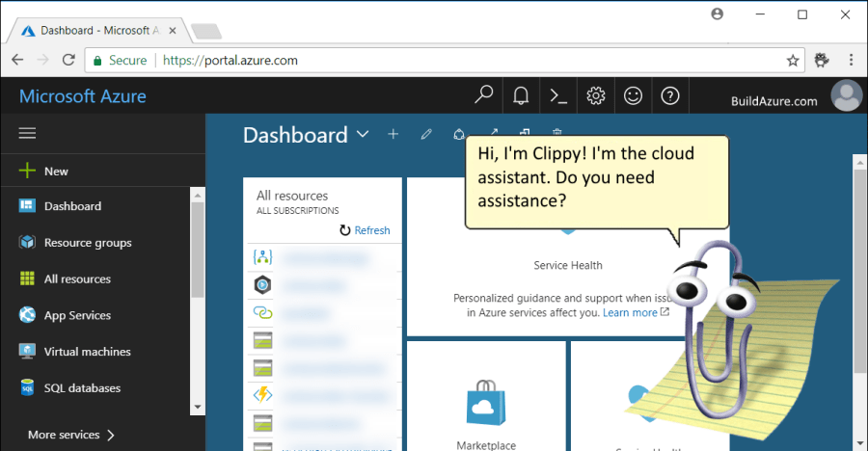Open the help question mark
The height and width of the screenshot is (451, 868).
point(670,95)
